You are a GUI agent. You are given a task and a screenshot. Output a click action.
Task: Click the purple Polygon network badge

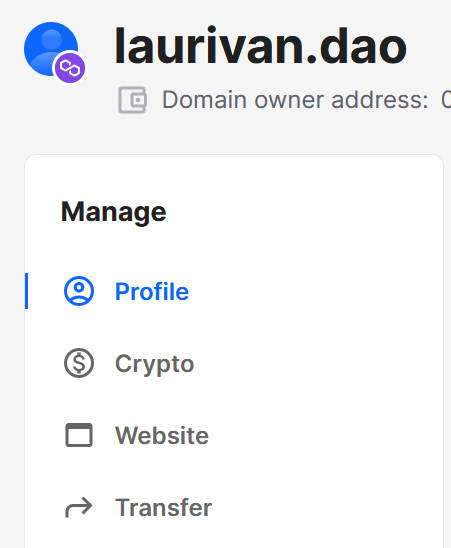pyautogui.click(x=70, y=68)
